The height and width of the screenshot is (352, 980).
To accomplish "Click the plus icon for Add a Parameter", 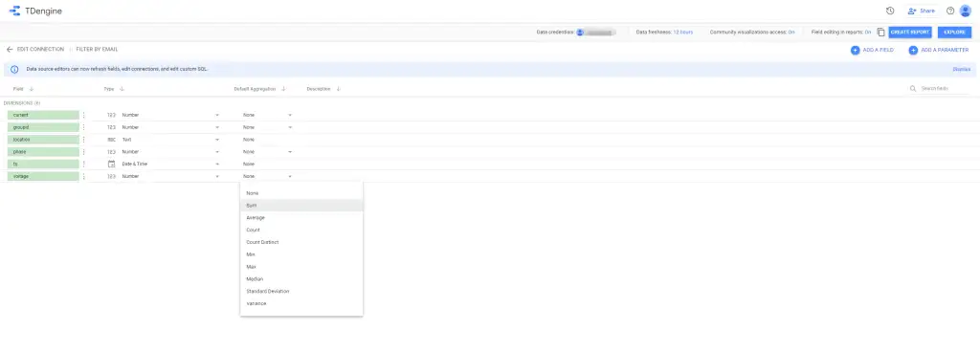I will [x=913, y=50].
